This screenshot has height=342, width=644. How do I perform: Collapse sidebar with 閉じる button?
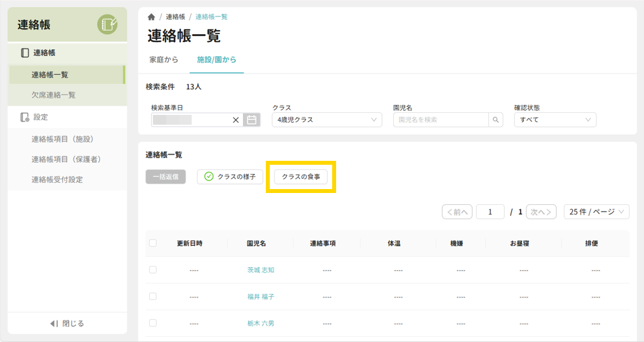pos(67,324)
